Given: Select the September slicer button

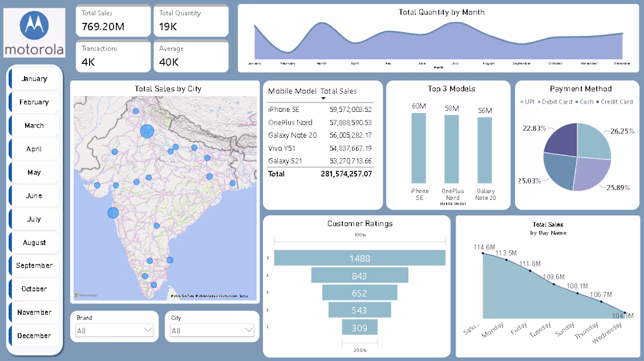Looking at the screenshot, I should [35, 265].
